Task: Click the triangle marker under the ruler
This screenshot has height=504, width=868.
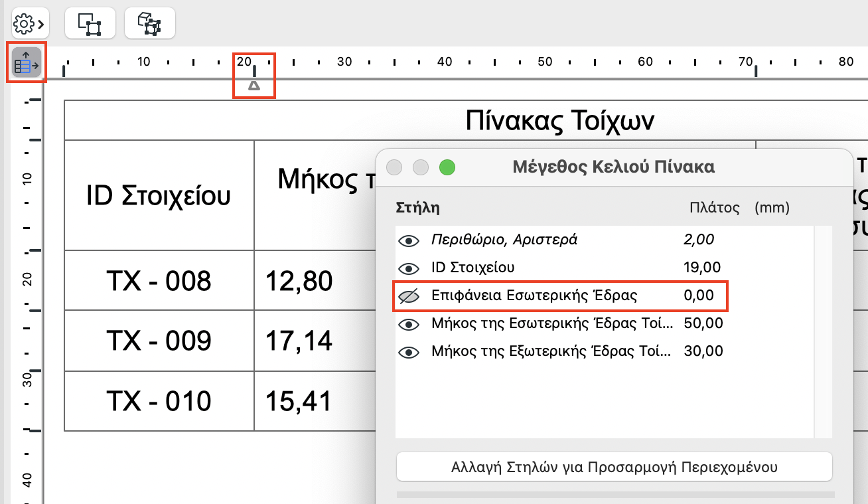Action: (x=254, y=84)
